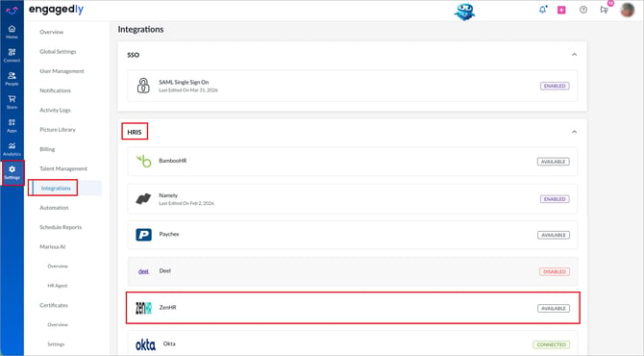The height and width of the screenshot is (356, 644).
Task: Open the announcements megaphone icon
Action: 604,10
